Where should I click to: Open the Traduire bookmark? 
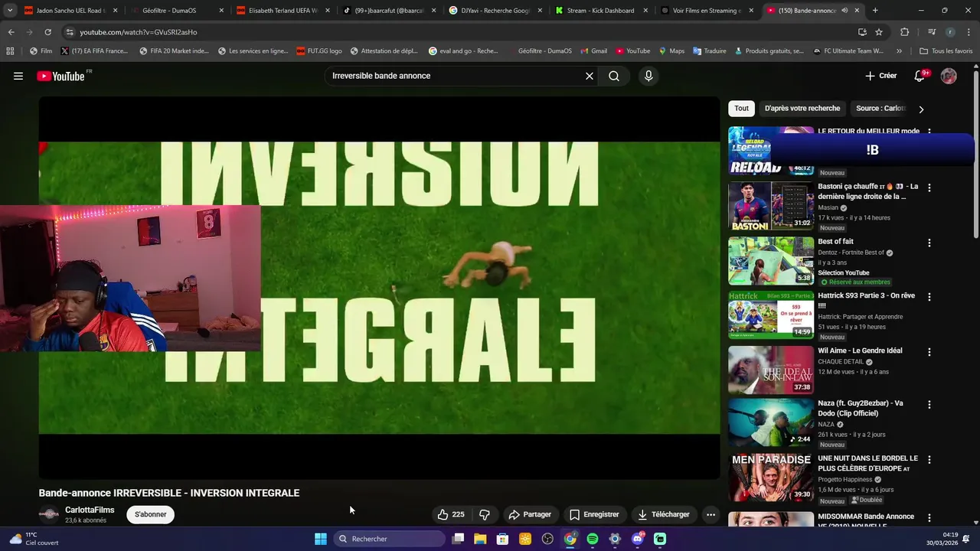pyautogui.click(x=710, y=51)
